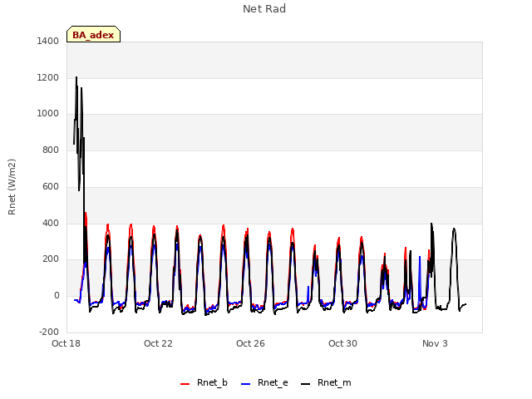This screenshot has width=532, height=399.
Task: Click the 1200 y-axis tick label
Action: tap(48, 77)
